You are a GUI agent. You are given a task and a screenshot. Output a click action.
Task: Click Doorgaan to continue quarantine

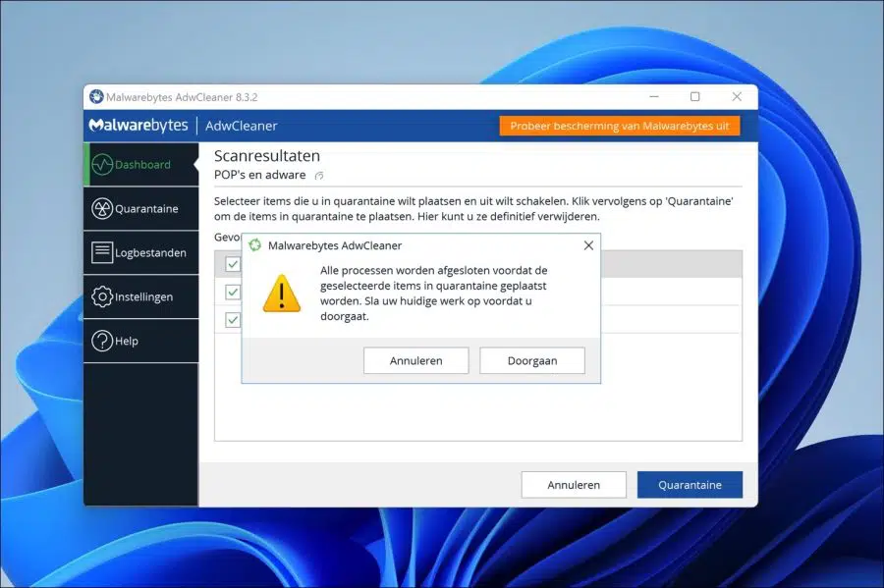(x=532, y=360)
